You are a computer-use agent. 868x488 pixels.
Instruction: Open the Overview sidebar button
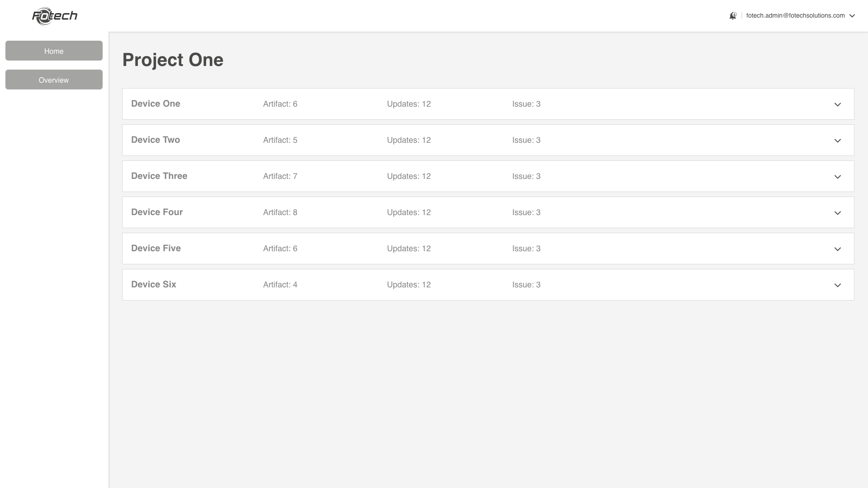(x=54, y=80)
